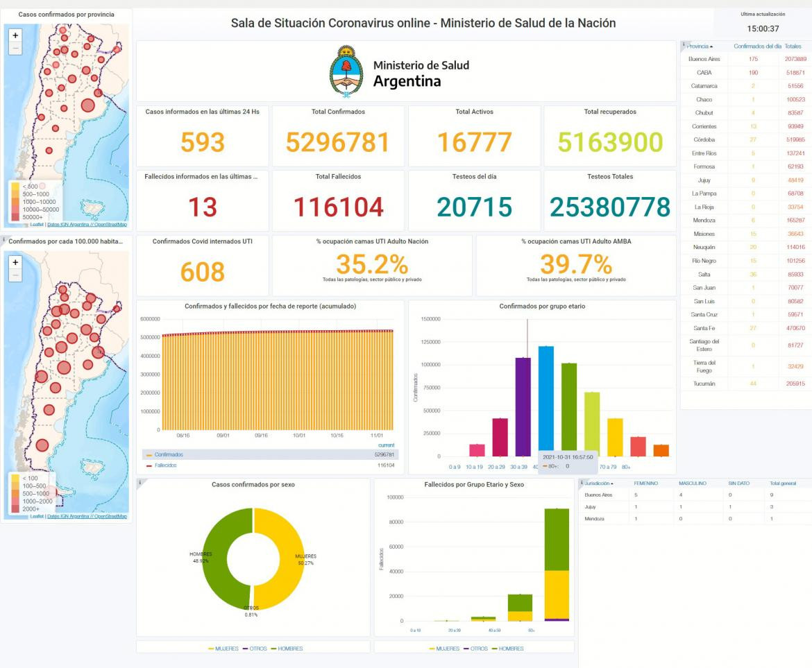Viewport: 812px width, 668px height.
Task: Click the Córdoba row in the province table
Action: [x=745, y=139]
